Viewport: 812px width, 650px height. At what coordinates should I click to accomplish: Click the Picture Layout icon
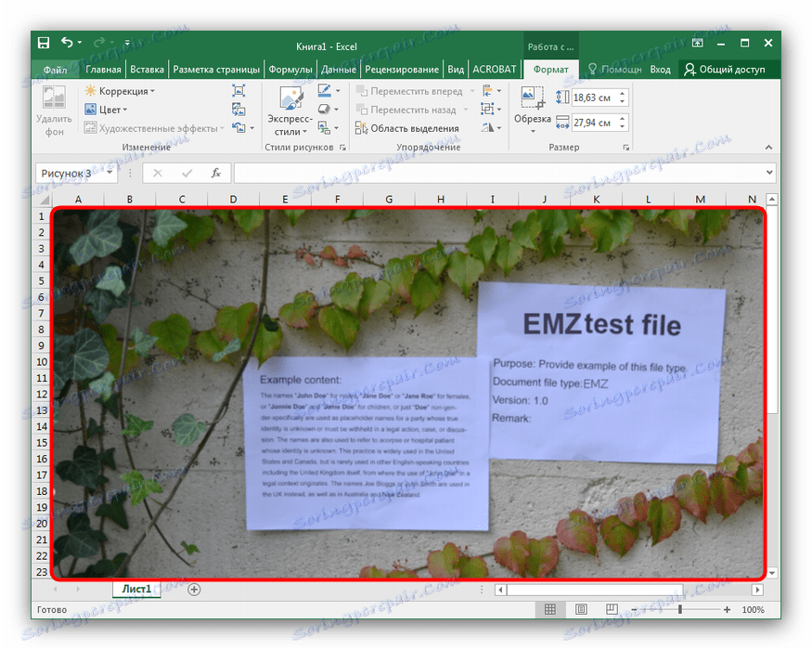(x=324, y=127)
